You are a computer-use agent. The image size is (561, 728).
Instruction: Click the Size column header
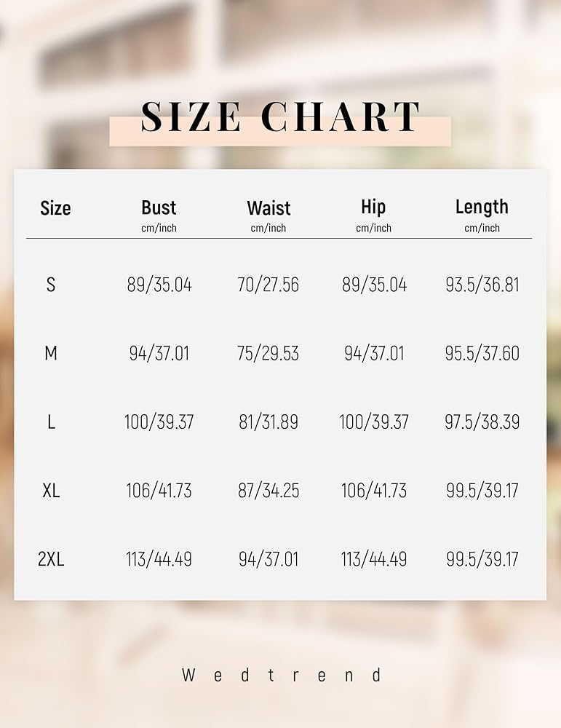coord(55,208)
